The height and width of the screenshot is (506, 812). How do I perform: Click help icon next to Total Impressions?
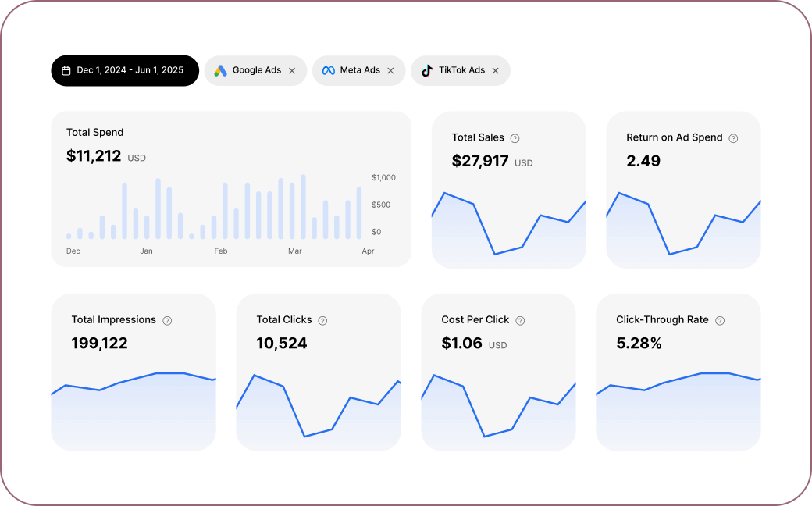pos(167,320)
